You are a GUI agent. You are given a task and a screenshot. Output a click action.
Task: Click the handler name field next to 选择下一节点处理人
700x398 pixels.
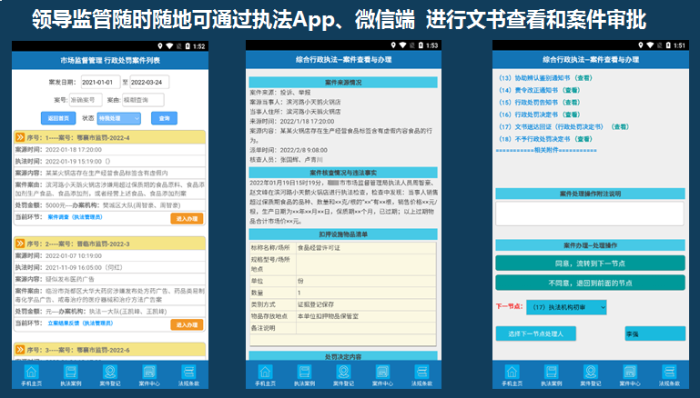click(655, 334)
